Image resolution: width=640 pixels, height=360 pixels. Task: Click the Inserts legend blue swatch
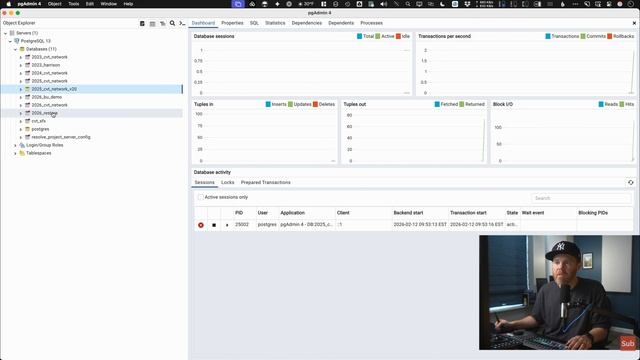click(x=268, y=104)
